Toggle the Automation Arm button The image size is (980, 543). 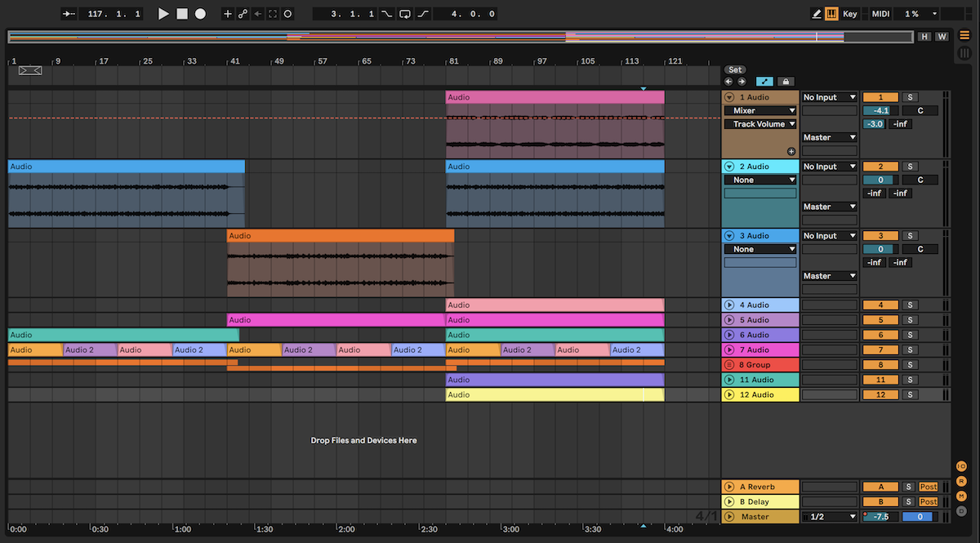[243, 14]
